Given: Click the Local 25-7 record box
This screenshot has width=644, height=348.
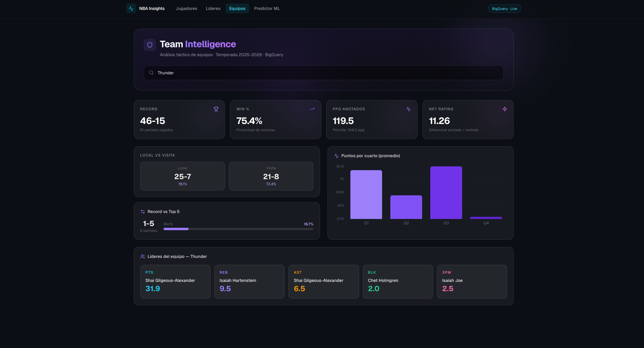Looking at the screenshot, I should pyautogui.click(x=182, y=176).
